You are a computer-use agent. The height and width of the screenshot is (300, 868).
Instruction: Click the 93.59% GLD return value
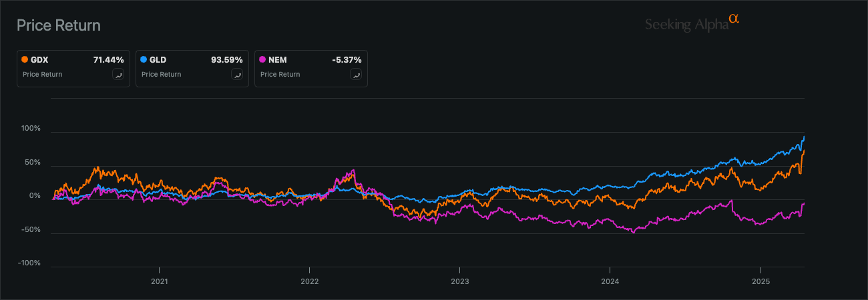(227, 60)
